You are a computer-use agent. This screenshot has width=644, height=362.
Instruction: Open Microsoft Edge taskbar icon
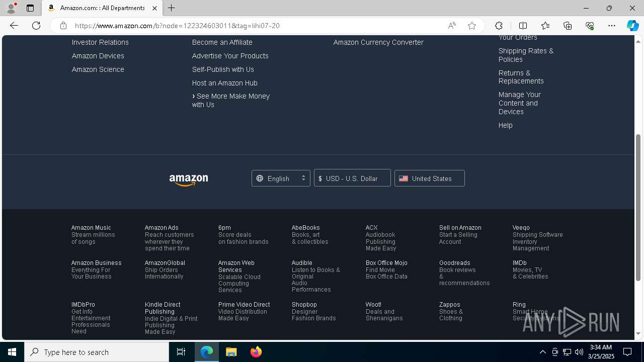pyautogui.click(x=207, y=352)
